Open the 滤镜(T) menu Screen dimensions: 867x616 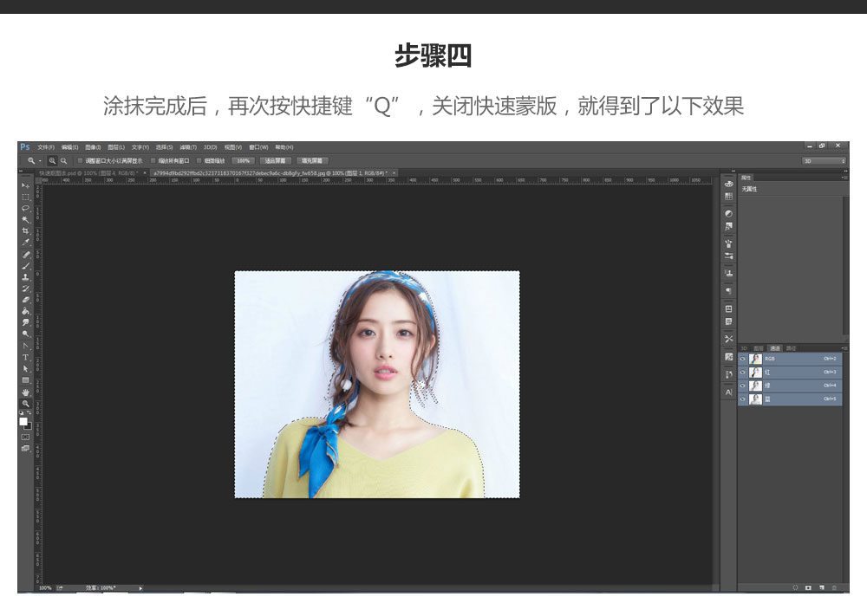click(188, 147)
